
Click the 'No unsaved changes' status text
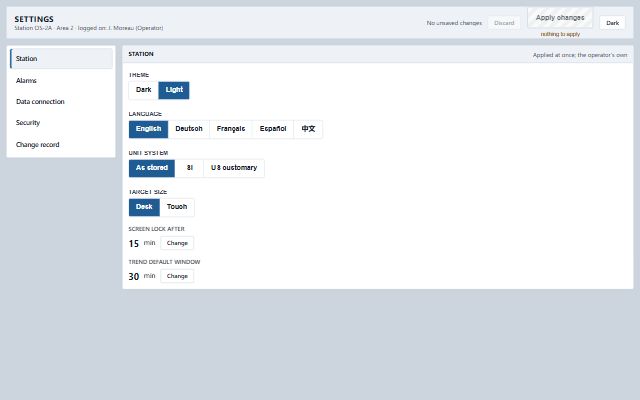click(x=454, y=23)
